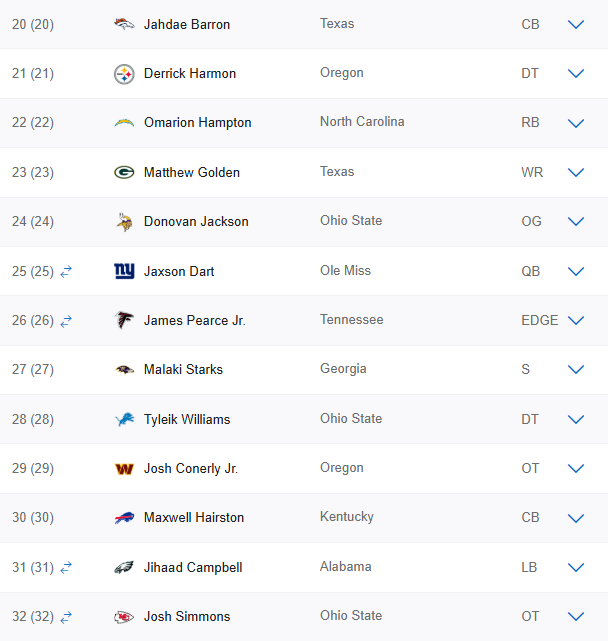Click Josh Conerly Jr. player name
The image size is (608, 641).
coord(191,469)
